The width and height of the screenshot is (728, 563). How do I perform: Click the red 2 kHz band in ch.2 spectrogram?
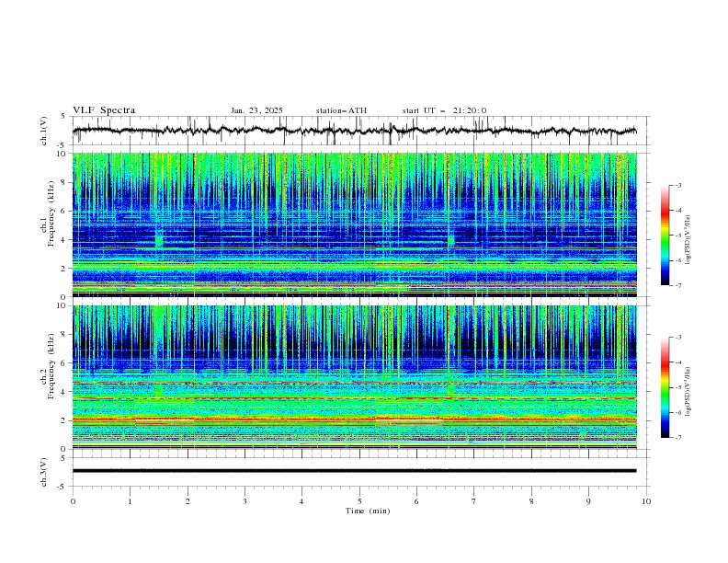[355, 419]
